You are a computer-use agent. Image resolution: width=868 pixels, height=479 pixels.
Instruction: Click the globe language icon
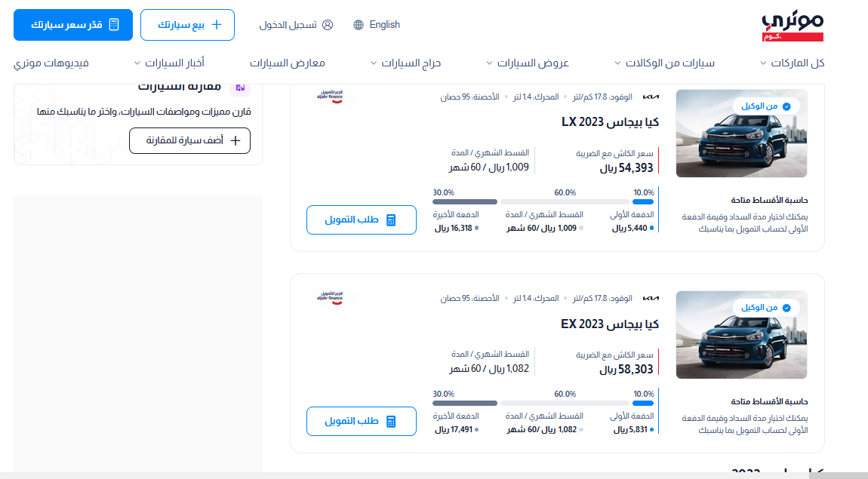tap(359, 25)
